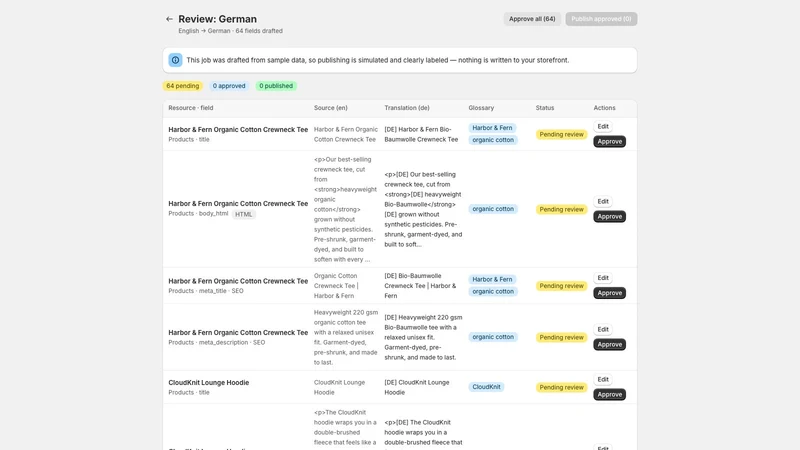Edit the Crewneck Tee body_html translation
Viewport: 800px width, 450px height.
603,202
